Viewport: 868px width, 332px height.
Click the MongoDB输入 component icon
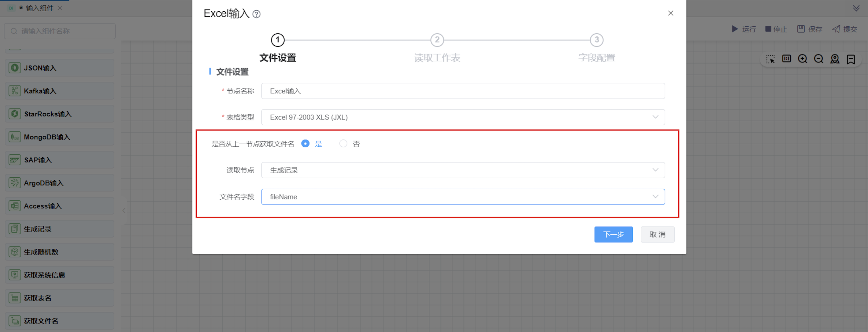(14, 137)
